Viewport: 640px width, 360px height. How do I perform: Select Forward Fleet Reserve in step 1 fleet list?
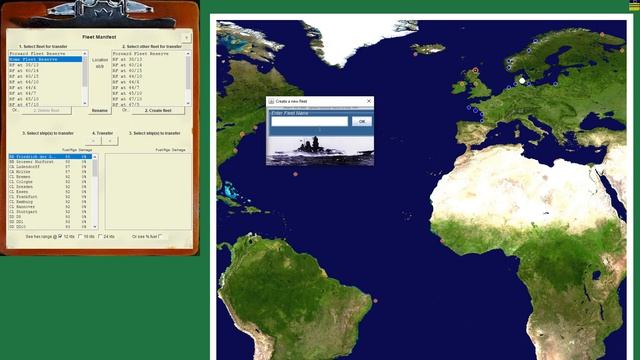[45, 53]
